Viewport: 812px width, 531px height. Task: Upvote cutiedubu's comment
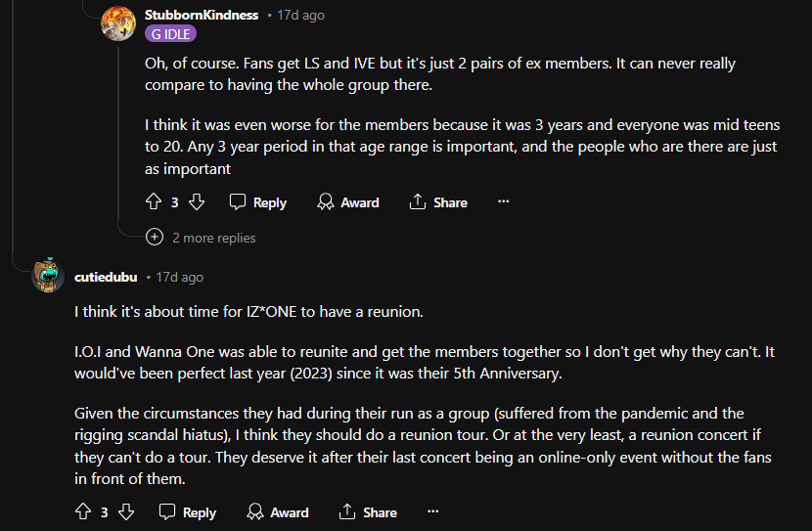[82, 512]
